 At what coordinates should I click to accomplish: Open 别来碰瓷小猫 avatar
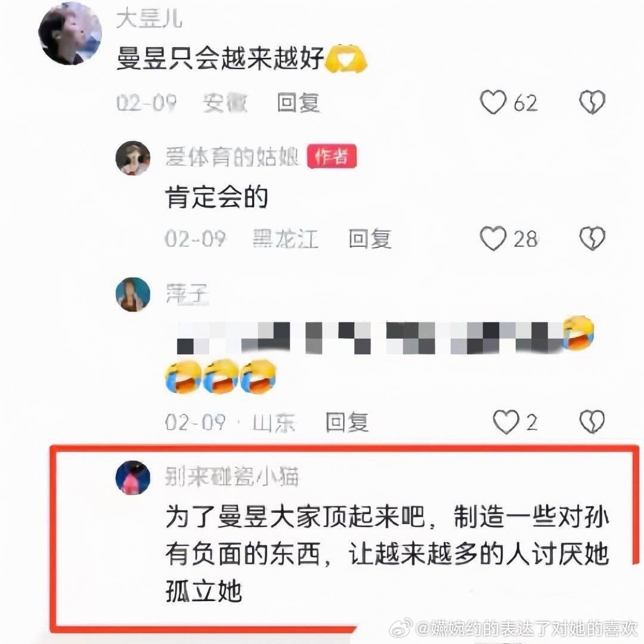pos(132,478)
